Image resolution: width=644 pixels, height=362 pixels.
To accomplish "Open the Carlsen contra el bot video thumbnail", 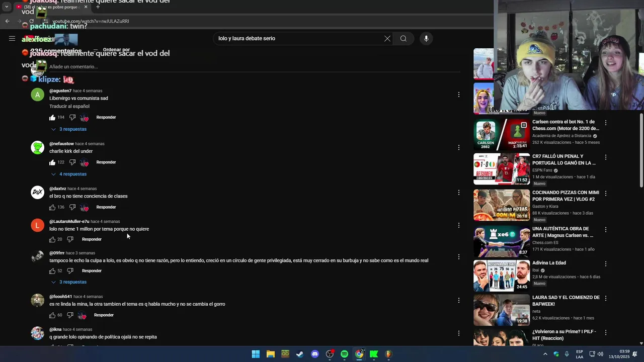I will point(502,134).
